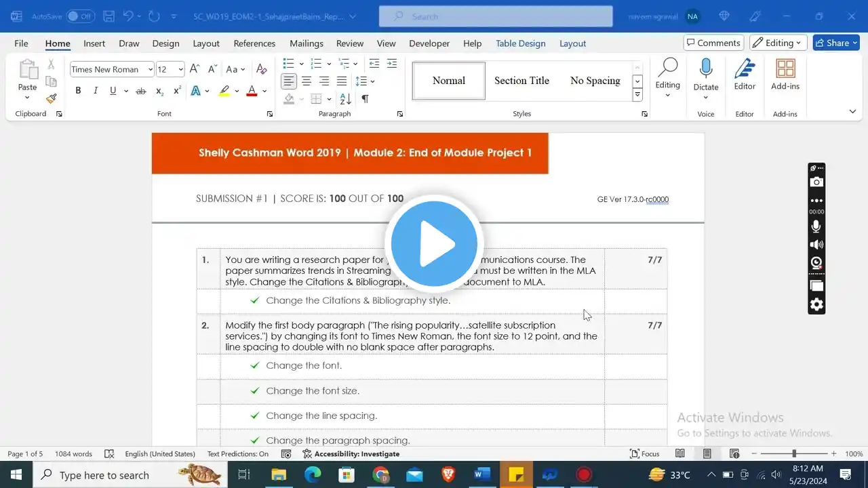This screenshot has width=868, height=488.
Task: Open the References tab
Action: [254, 43]
